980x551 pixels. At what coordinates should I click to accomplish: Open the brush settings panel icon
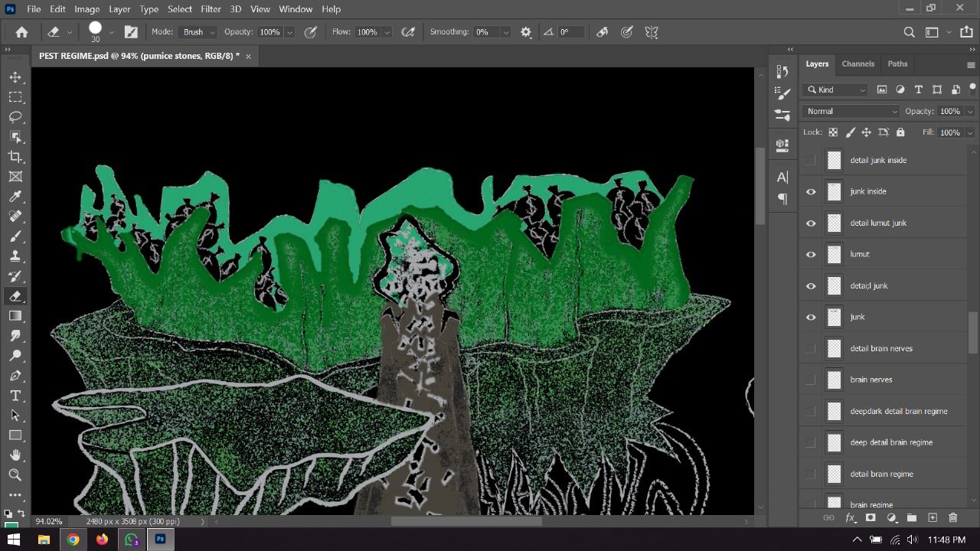131,32
